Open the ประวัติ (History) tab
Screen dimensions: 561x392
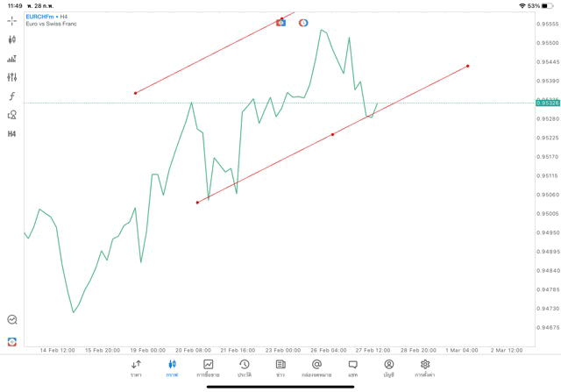[x=245, y=367]
